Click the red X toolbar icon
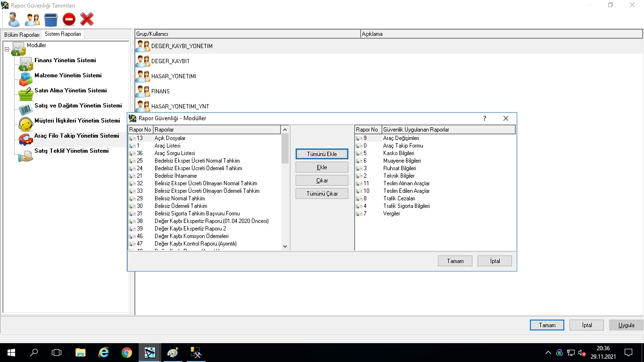The height and width of the screenshot is (362, 644). (x=87, y=19)
